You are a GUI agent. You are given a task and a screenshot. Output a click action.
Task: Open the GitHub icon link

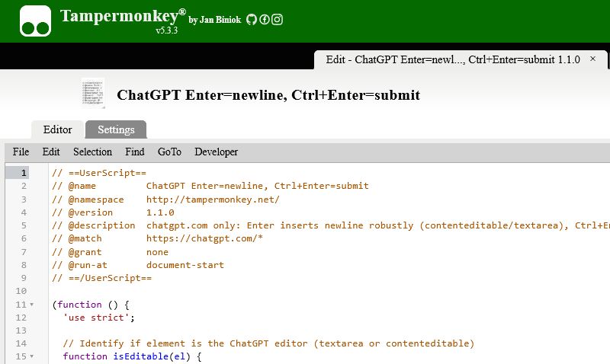(x=252, y=20)
